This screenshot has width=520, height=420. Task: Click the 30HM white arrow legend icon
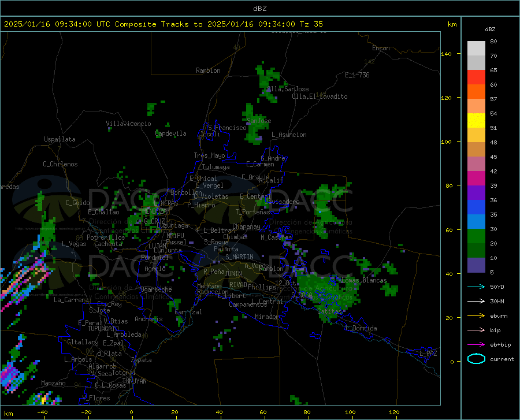[x=476, y=302]
